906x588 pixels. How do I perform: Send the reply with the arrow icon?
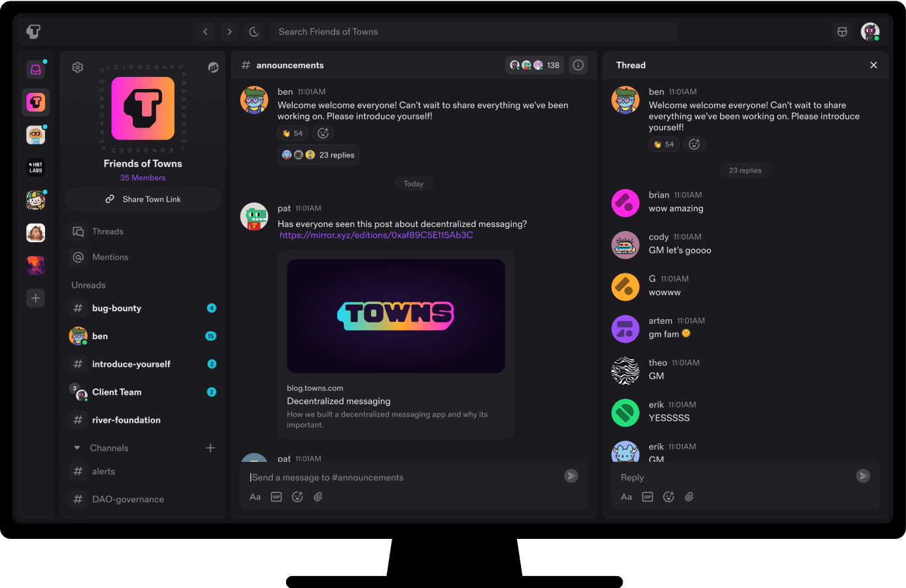pyautogui.click(x=862, y=476)
